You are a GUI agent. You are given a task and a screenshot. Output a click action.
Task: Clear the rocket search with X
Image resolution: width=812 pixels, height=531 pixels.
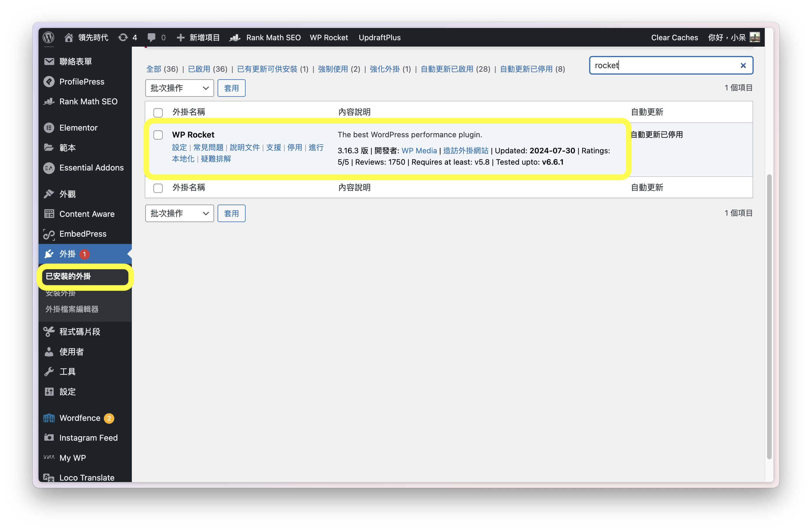(x=743, y=66)
